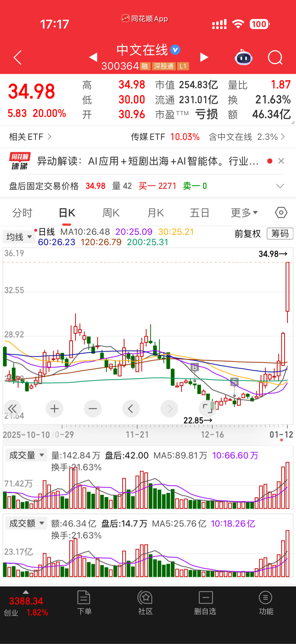Move chart right with the right chevron
This screenshot has width=296, height=644.
(169, 408)
